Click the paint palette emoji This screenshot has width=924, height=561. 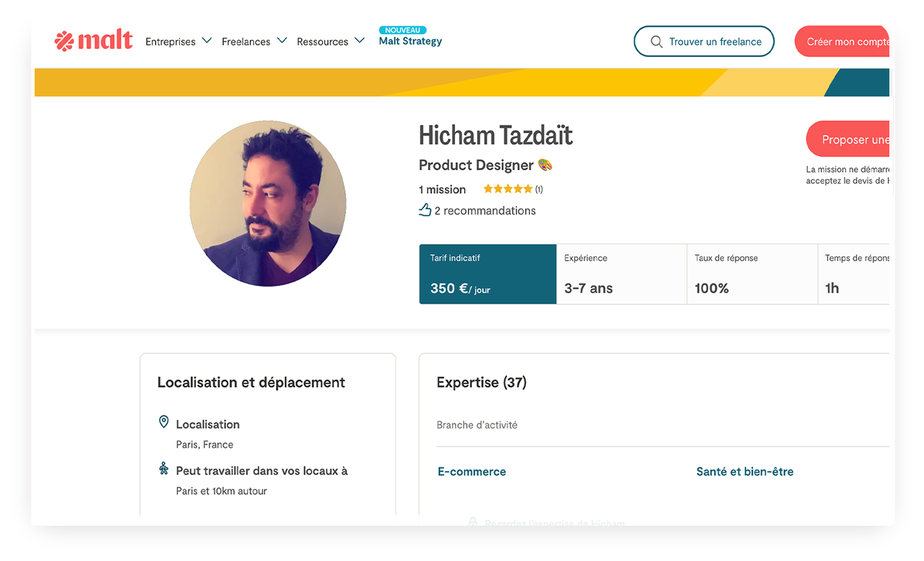click(545, 165)
